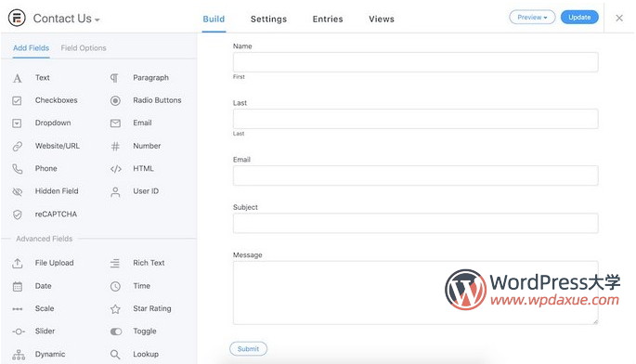Click into the Email input field
The width and height of the screenshot is (636, 364).
click(415, 175)
